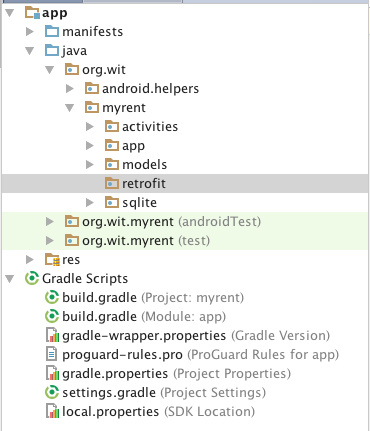Select the top-level app module label
The image size is (370, 431).
pos(55,14)
